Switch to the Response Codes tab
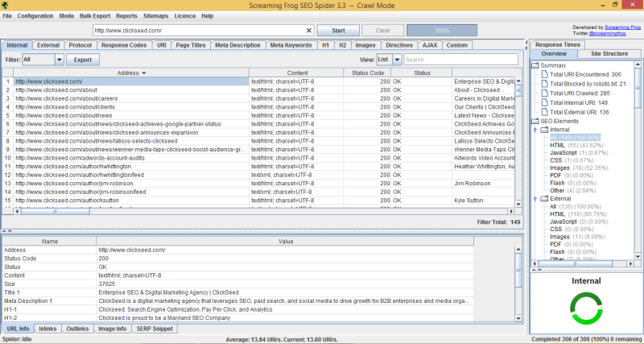The height and width of the screenshot is (344, 644). coord(124,45)
